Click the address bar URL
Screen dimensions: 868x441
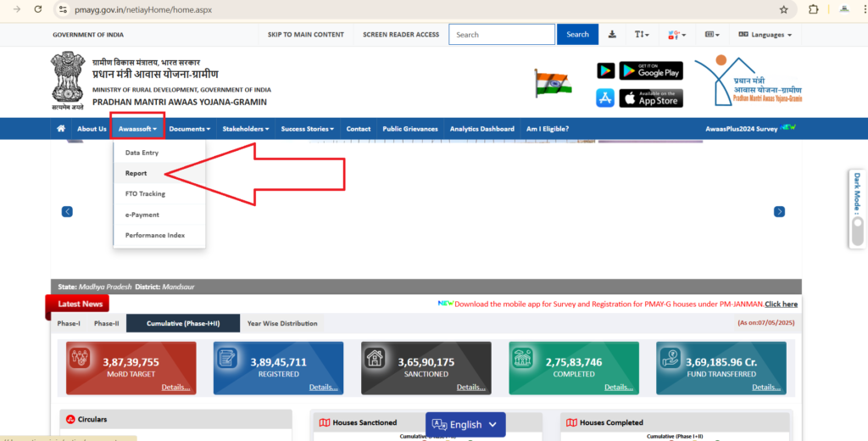pos(143,9)
